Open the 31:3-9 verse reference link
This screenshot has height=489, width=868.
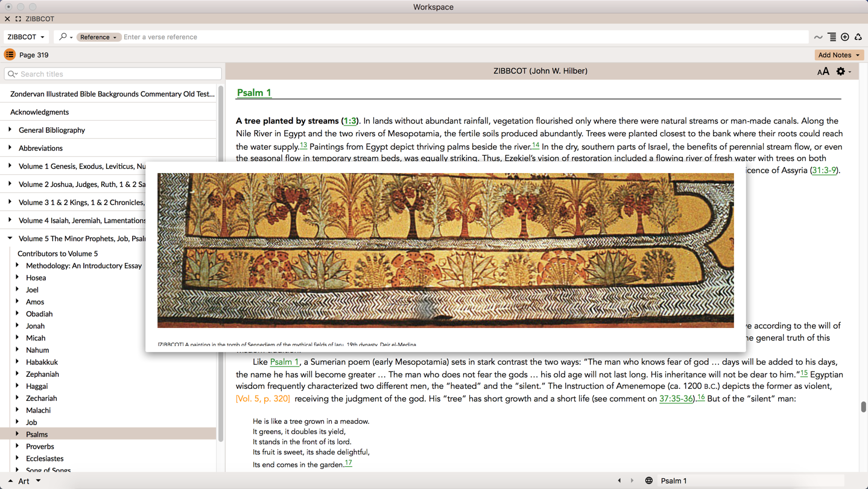point(824,171)
